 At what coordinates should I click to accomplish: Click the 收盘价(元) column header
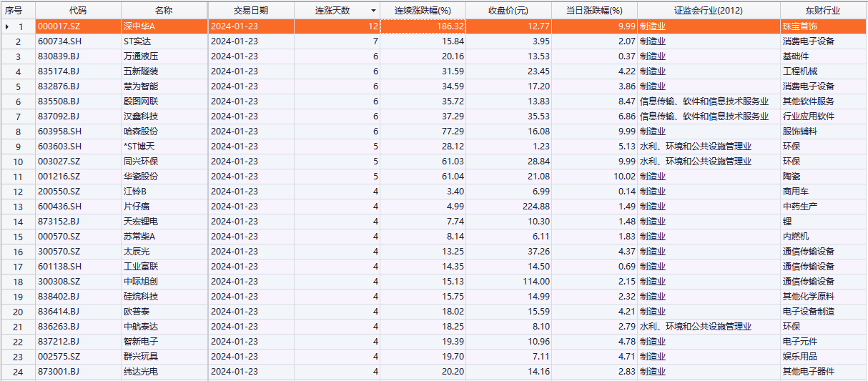point(508,11)
